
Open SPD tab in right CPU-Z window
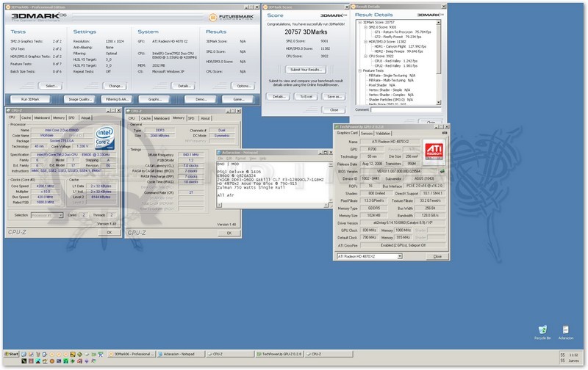pos(191,118)
